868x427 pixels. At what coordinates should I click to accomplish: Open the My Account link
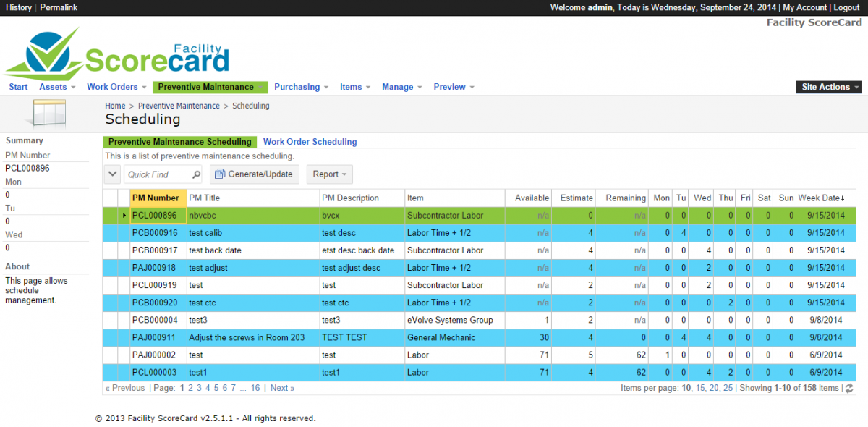tap(804, 7)
